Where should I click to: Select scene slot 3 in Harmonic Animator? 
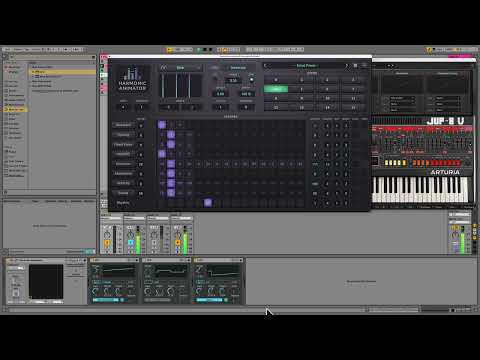coord(353,80)
